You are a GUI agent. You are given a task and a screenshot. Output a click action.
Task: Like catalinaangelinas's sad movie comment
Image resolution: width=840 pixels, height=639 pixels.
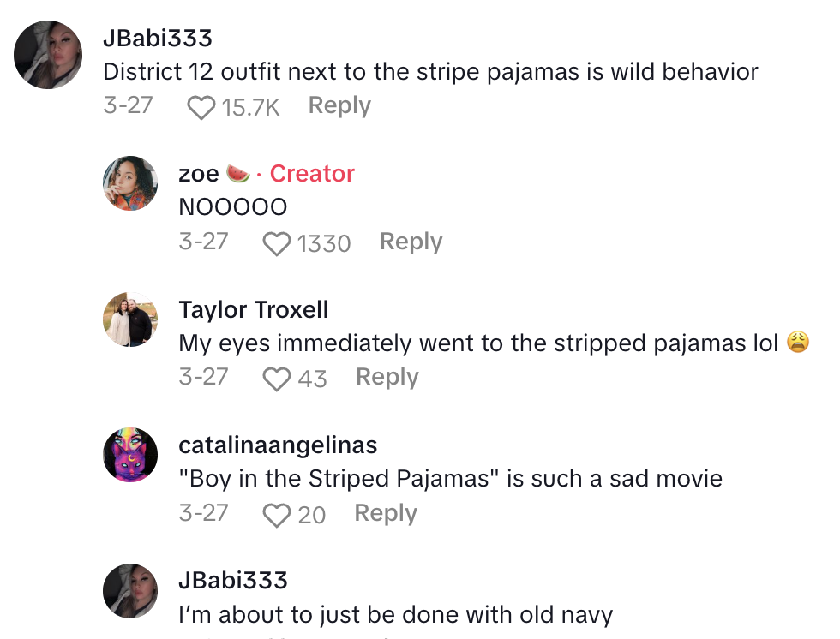point(276,515)
